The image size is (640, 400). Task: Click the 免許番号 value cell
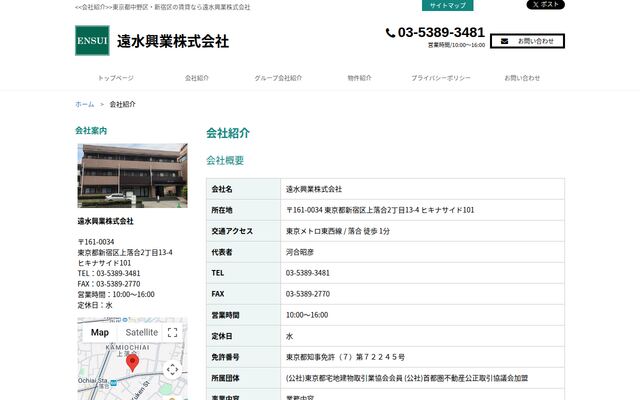[422, 357]
